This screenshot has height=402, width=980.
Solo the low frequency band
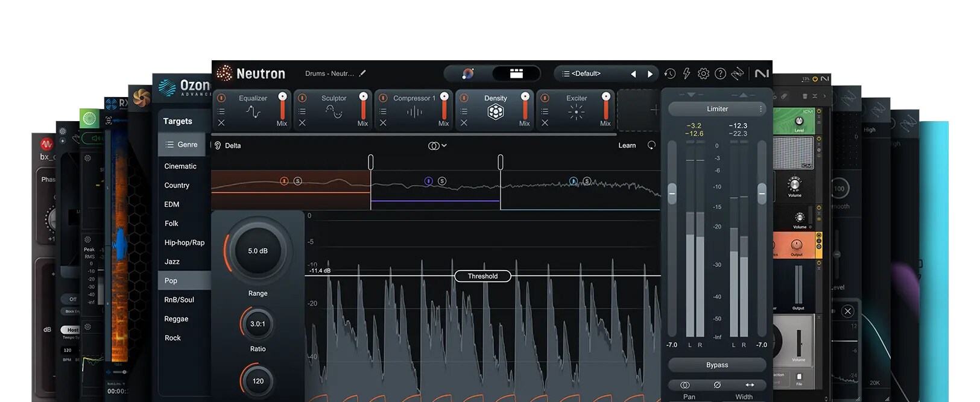(297, 181)
